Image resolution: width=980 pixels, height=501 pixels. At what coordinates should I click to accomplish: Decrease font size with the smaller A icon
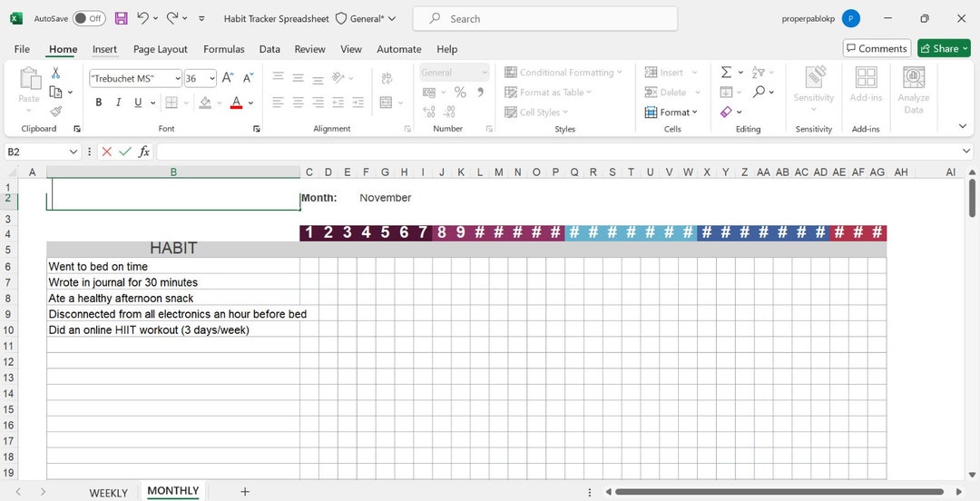[x=248, y=78]
